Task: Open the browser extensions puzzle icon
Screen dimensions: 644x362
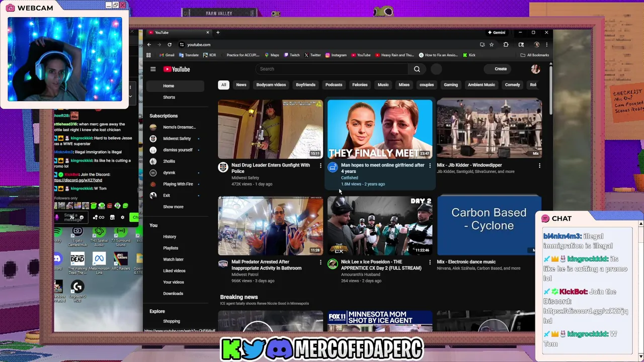Action: tap(506, 45)
